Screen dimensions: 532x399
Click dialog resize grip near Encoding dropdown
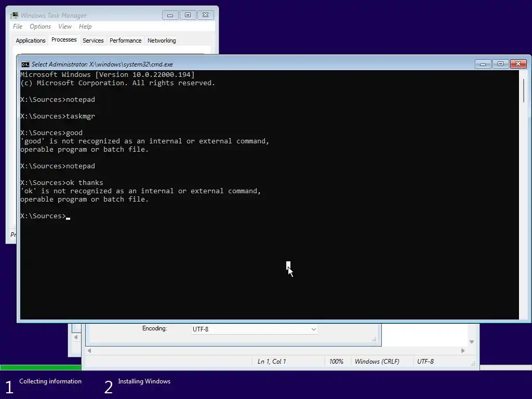point(374,340)
